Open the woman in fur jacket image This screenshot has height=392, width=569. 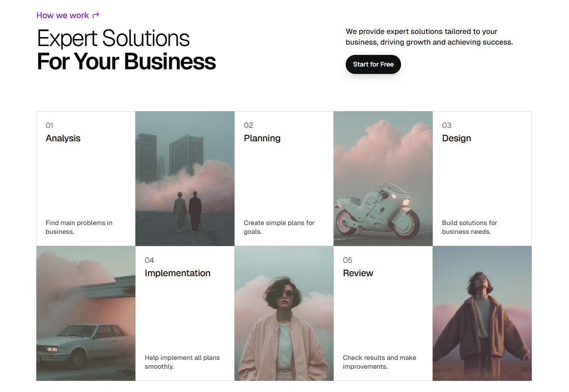coord(482,313)
